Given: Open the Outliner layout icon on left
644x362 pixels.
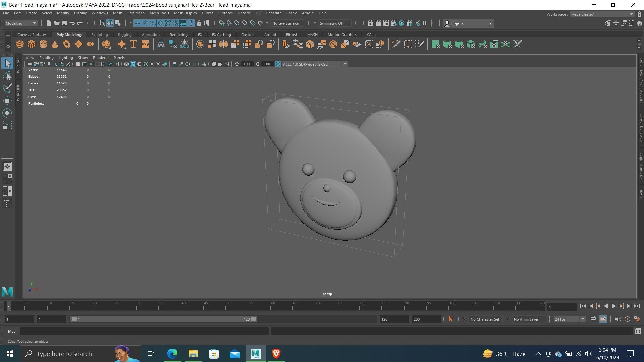Looking at the screenshot, I should coord(7,203).
